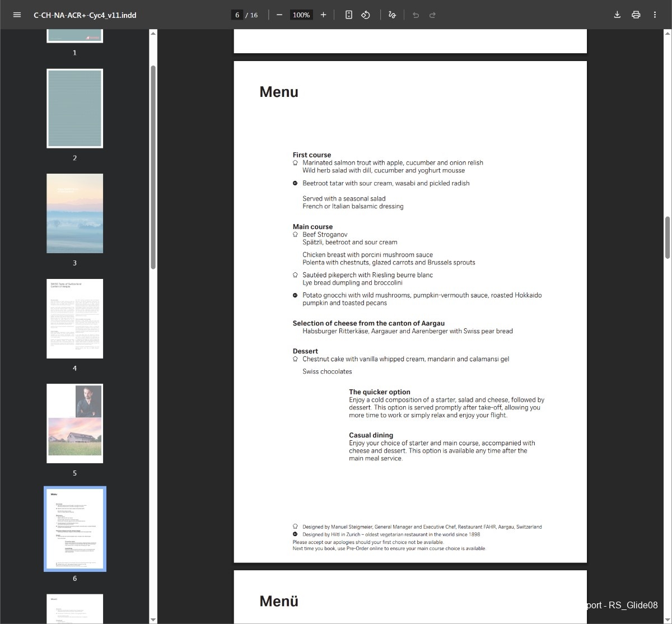Click the page number field showing 6

(237, 15)
